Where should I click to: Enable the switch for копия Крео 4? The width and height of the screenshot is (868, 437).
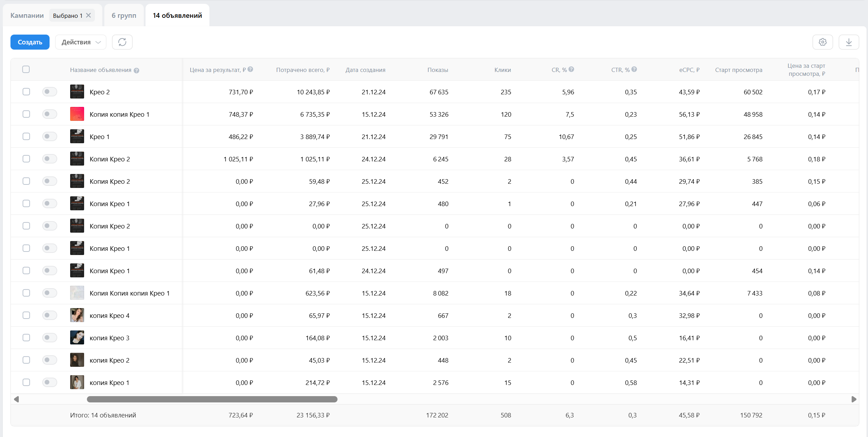coord(50,315)
